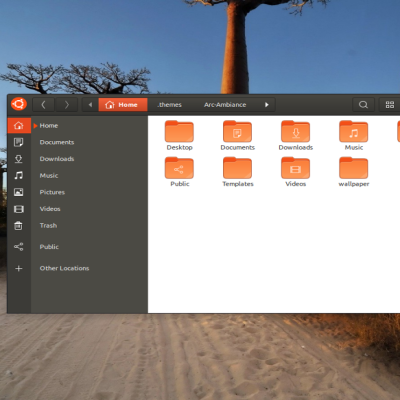400x400 pixels.
Task: Open Other Locations in the sidebar
Action: 64,268
